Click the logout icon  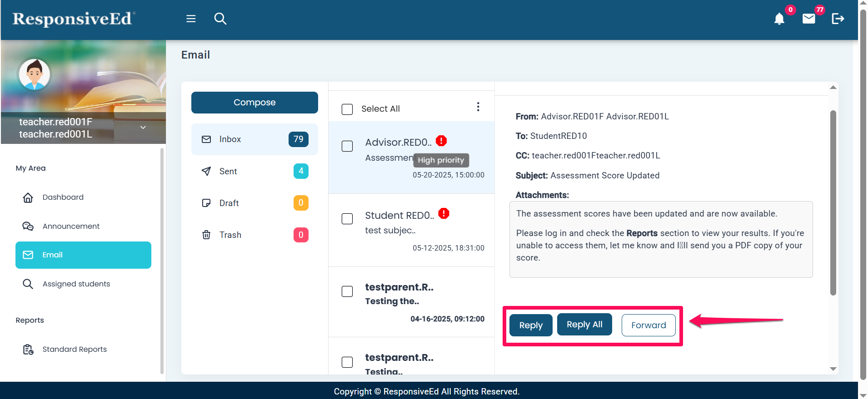click(x=838, y=19)
